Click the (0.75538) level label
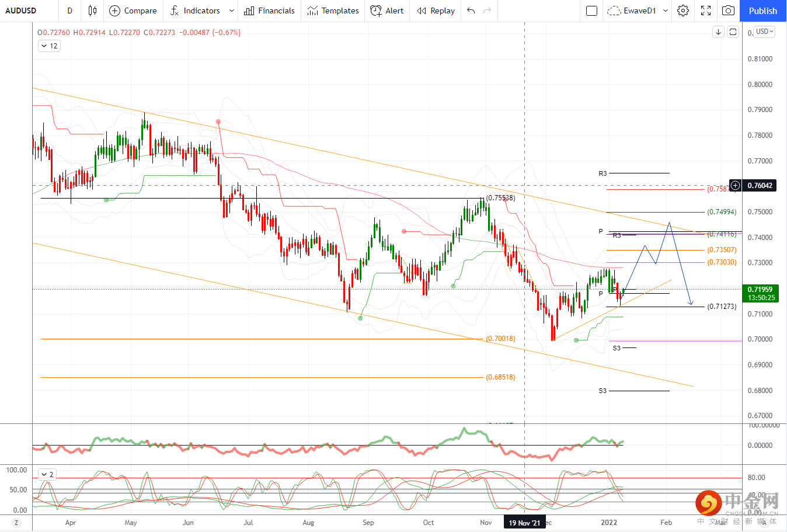Screen dimensions: 787x532 click(x=501, y=198)
